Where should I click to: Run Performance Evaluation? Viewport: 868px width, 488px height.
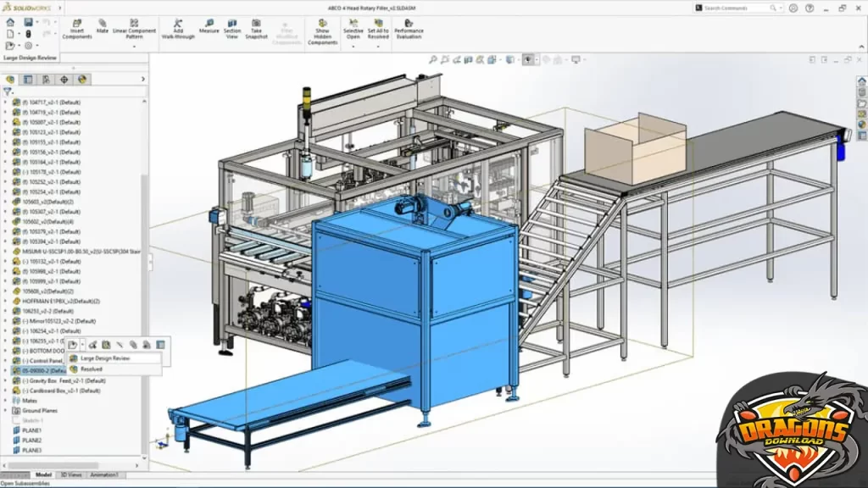[410, 28]
